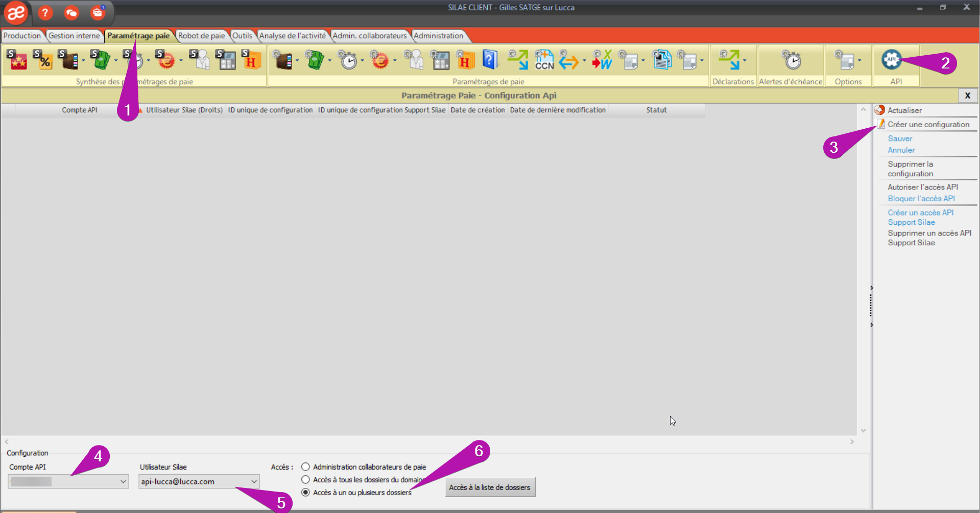Open the S employee person synthesis icon

coord(199,60)
